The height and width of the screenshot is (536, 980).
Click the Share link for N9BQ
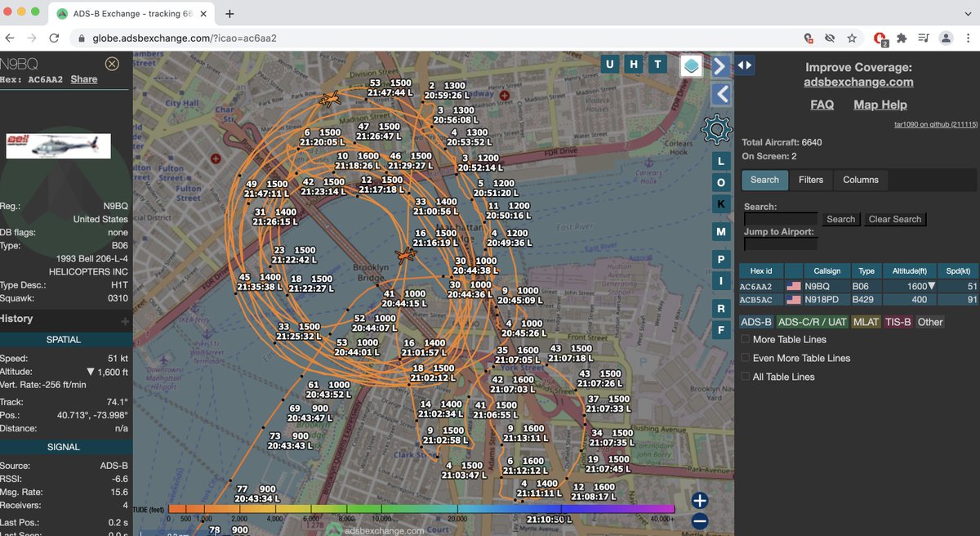tap(83, 79)
